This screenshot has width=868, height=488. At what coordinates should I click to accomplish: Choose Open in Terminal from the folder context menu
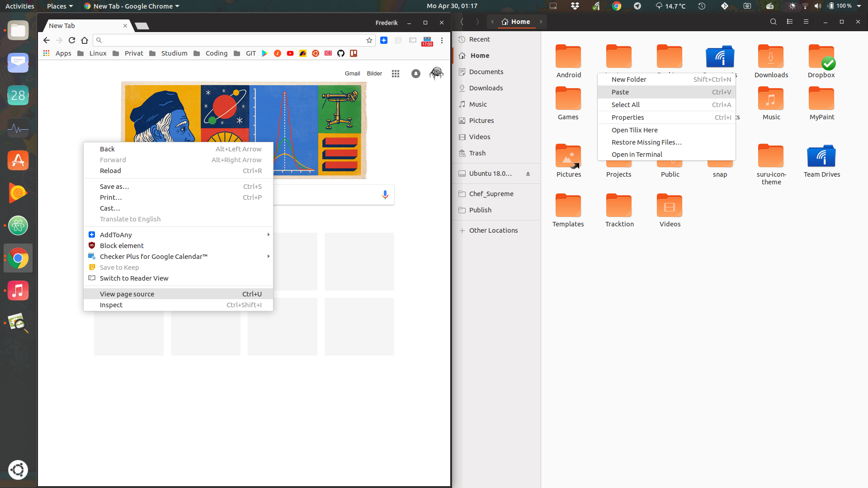tap(637, 154)
